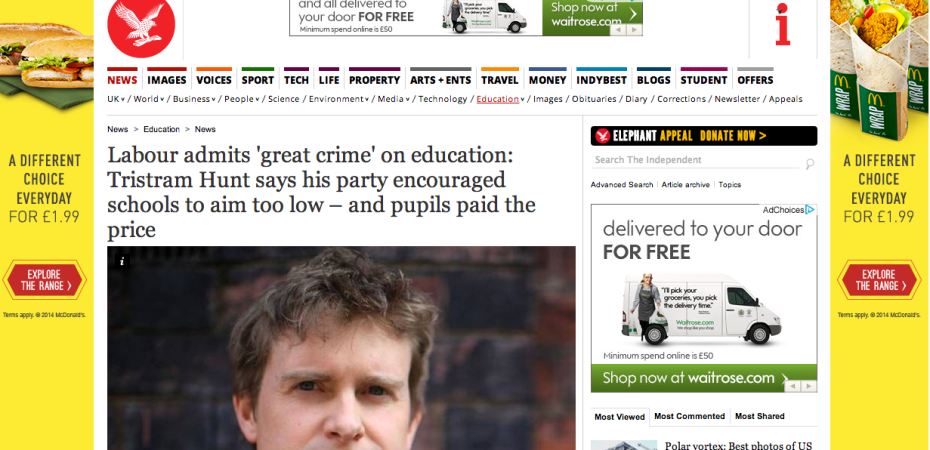Select the Most Shared tab
Screen dimensions: 930x450
click(x=760, y=416)
